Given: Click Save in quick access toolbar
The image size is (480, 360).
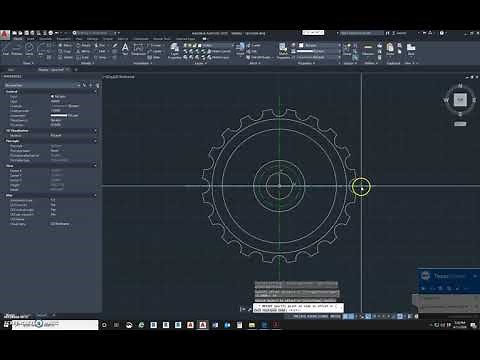Looking at the screenshot, I should [x=27, y=33].
